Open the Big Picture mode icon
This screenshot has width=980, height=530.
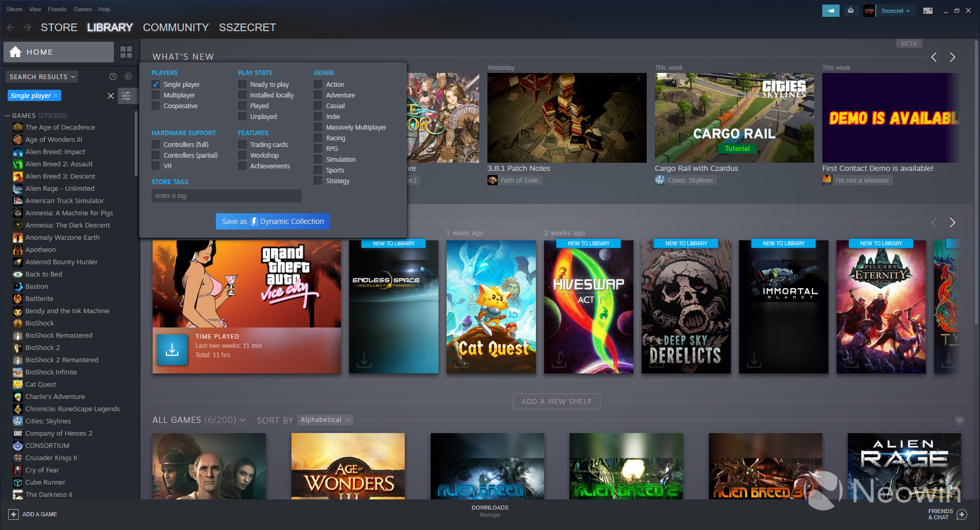(x=928, y=11)
